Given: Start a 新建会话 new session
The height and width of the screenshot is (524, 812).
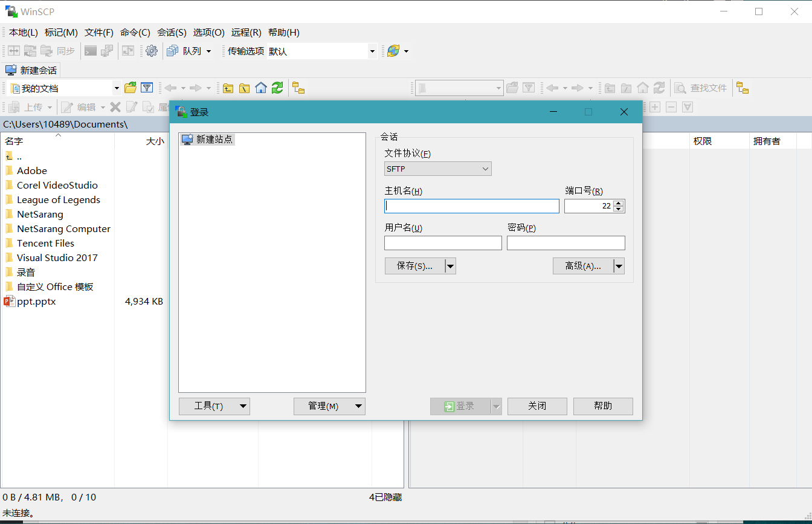Looking at the screenshot, I should [x=31, y=70].
